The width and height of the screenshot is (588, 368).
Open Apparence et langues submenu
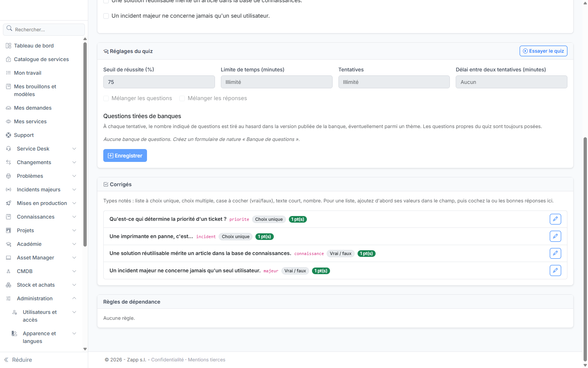coord(44,337)
